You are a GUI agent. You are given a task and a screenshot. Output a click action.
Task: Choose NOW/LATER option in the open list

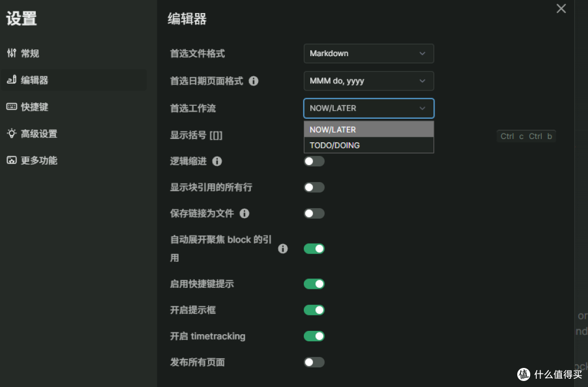coord(369,130)
